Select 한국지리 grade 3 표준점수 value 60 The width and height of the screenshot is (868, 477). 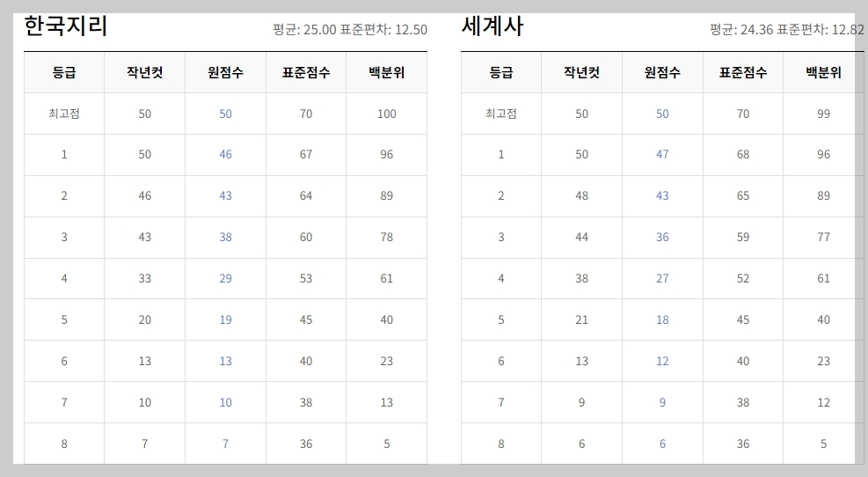click(x=306, y=237)
